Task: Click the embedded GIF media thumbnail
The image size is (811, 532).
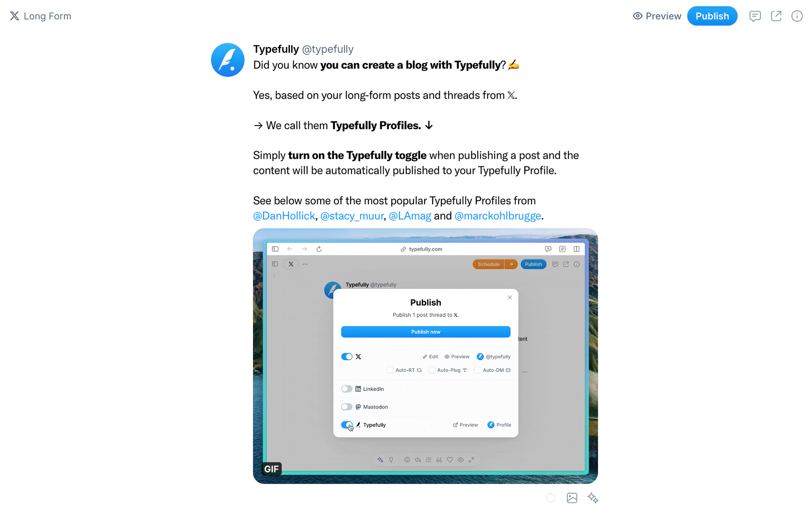Action: coord(425,356)
